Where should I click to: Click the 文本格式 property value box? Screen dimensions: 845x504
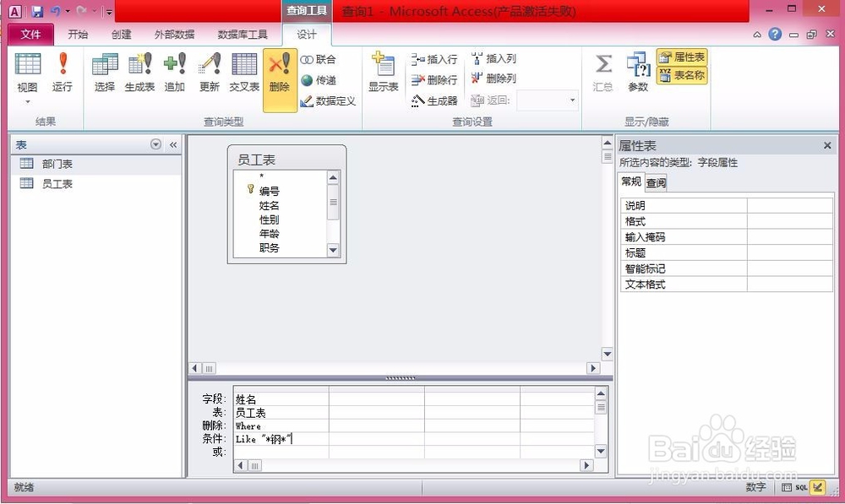789,285
